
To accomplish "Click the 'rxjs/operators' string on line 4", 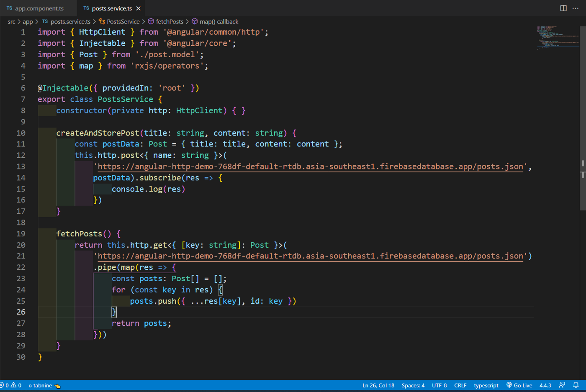I will tap(167, 66).
